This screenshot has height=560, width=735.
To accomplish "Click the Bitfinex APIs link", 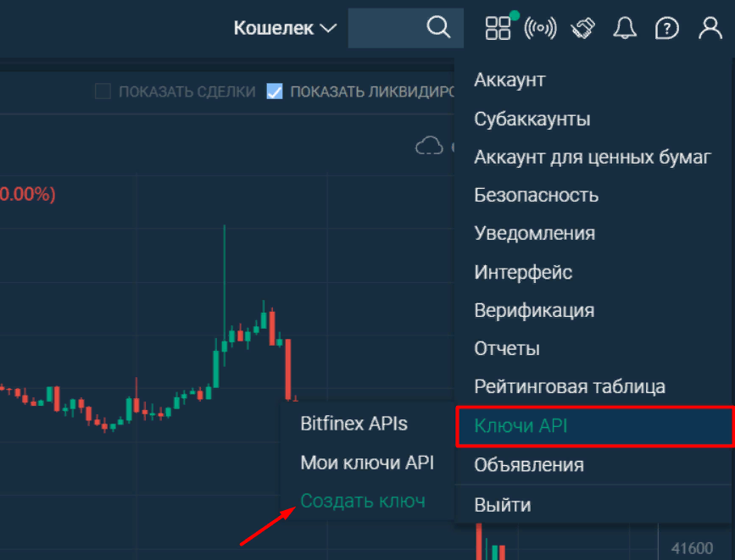I will [x=354, y=424].
